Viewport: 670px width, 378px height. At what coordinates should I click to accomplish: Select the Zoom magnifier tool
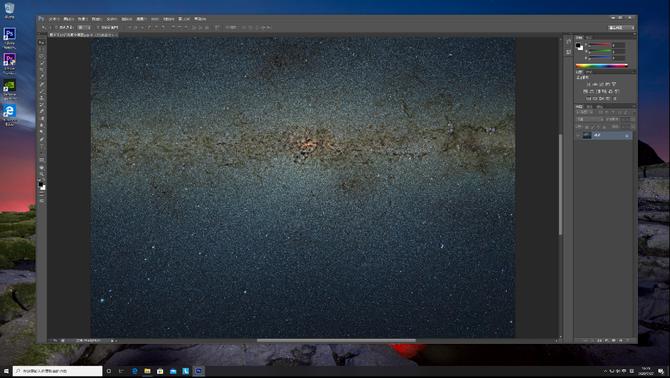click(41, 175)
